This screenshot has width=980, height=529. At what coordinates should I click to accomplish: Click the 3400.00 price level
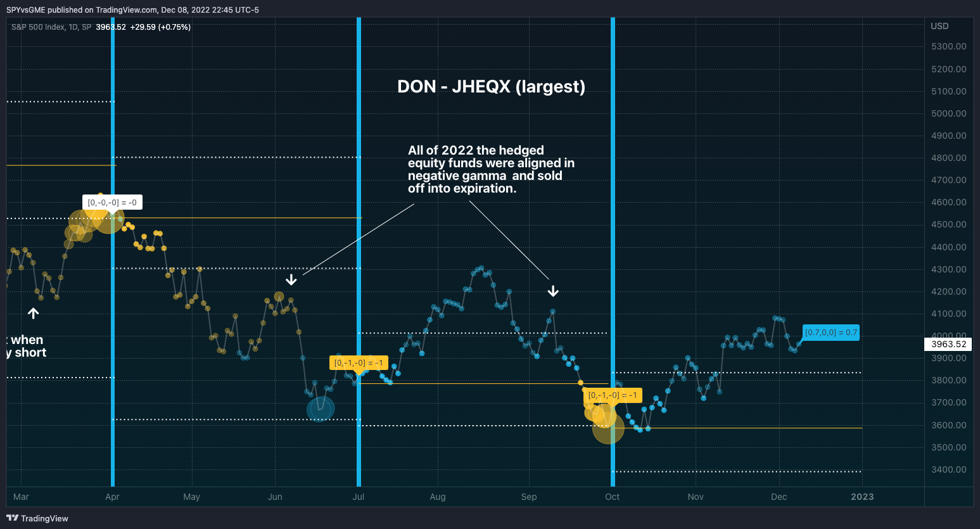tap(949, 469)
